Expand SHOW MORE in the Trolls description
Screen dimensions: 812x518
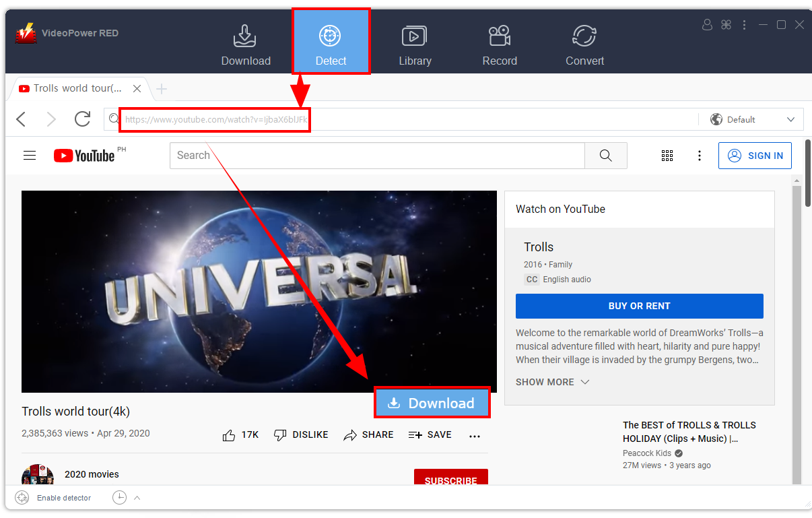point(553,382)
